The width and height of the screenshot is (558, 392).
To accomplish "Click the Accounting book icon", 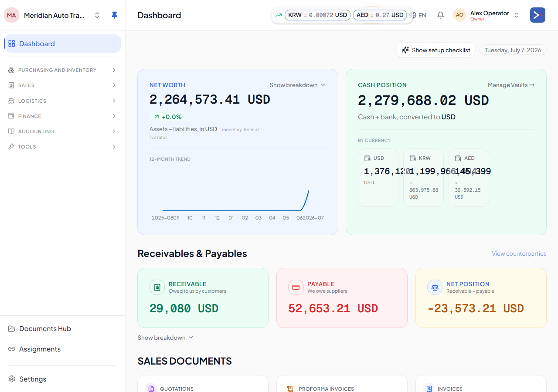I will [11, 131].
